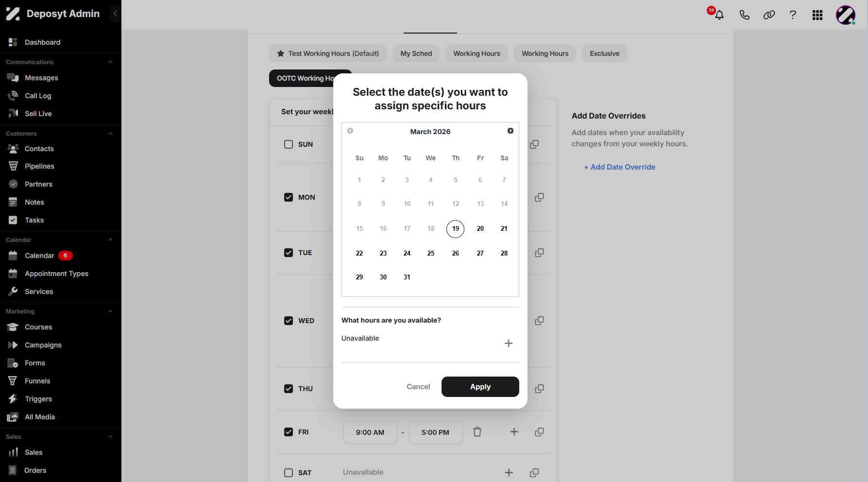Collapse the sidebar with chevron
Viewport: 868px width, 482px height.
(x=115, y=14)
